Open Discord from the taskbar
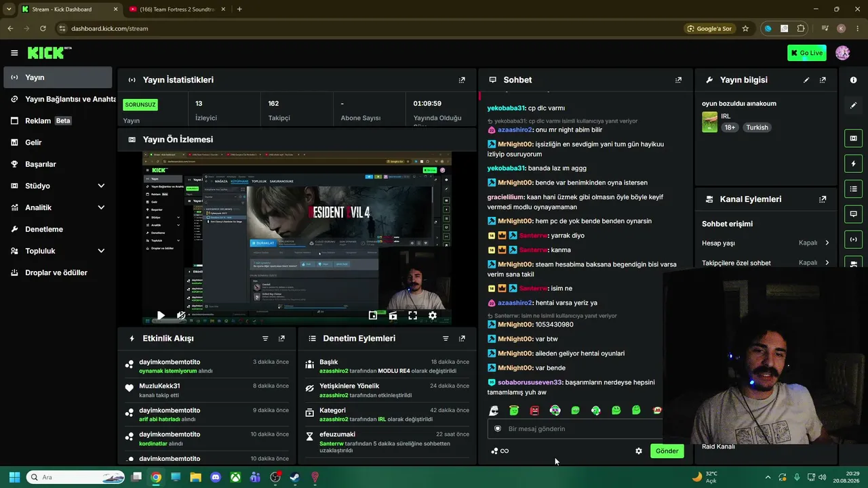Viewport: 868px width, 488px height. tap(216, 477)
